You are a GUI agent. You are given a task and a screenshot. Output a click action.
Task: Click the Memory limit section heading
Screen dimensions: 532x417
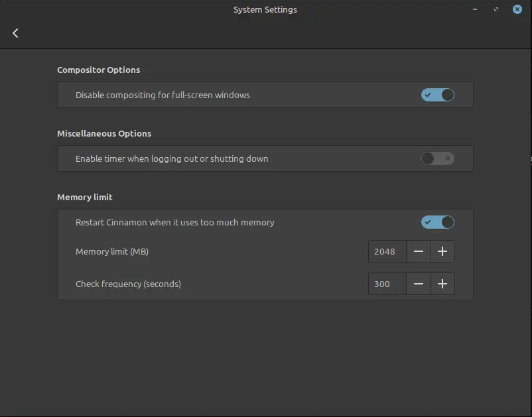[x=85, y=198]
